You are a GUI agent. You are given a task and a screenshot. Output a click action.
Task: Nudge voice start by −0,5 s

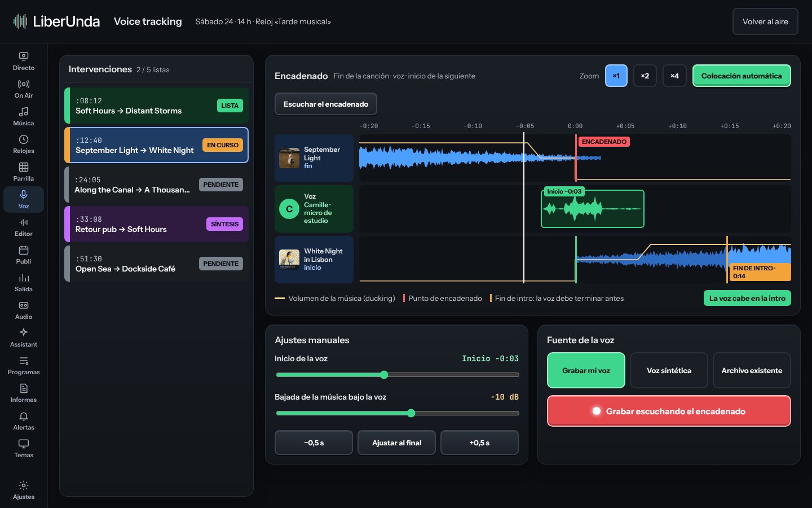(314, 443)
